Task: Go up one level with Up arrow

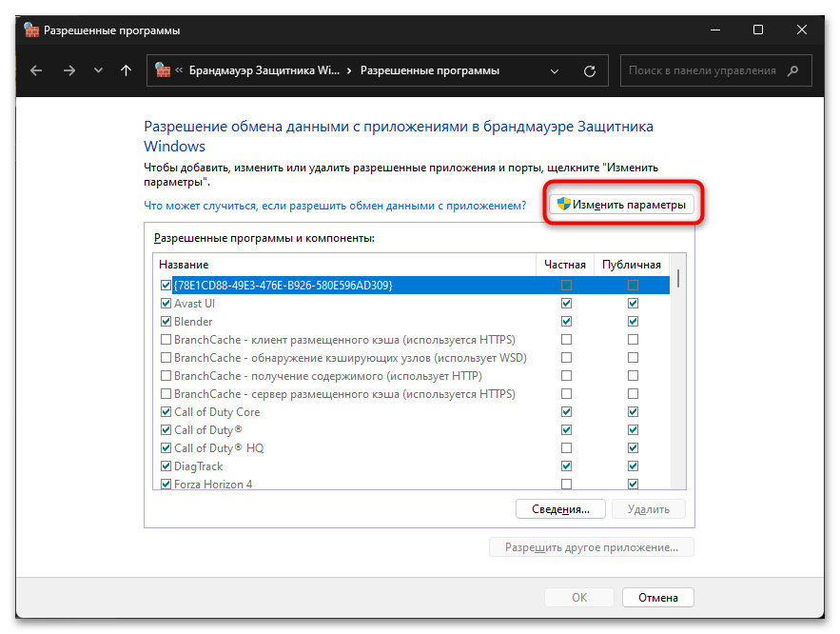Action: click(127, 71)
